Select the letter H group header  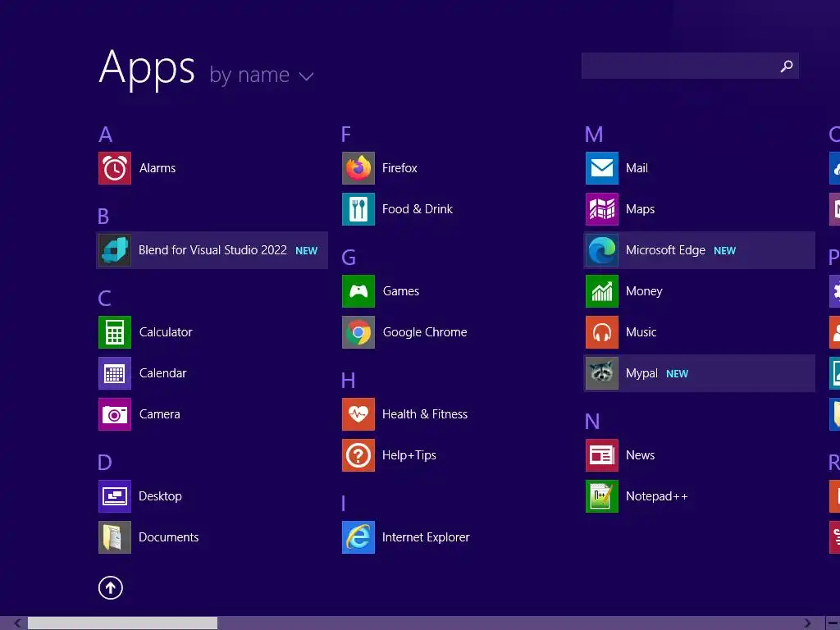(x=348, y=381)
